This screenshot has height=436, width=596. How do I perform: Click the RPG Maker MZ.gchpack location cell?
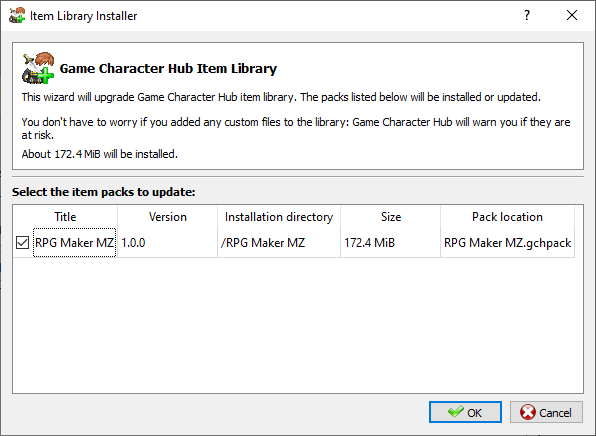pos(507,243)
